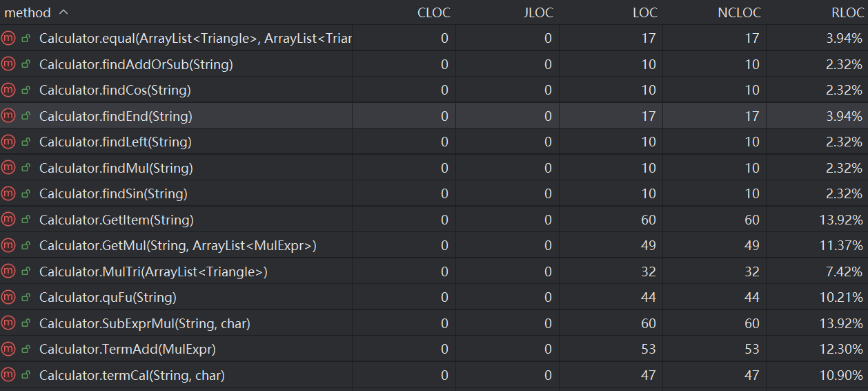Click the method icon for Calculator.TermAdd(MulExpr)
The height and width of the screenshot is (391, 868).
pos(8,349)
